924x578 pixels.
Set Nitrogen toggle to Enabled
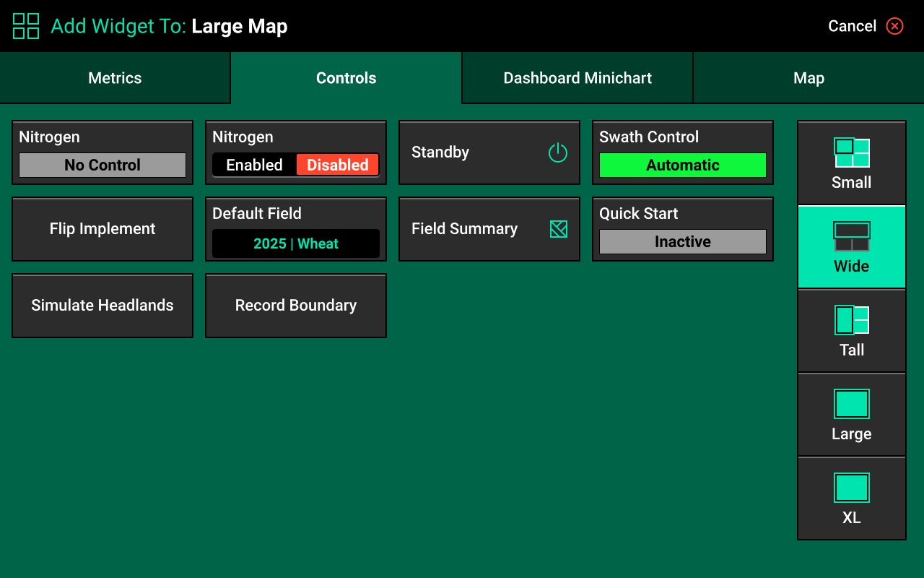[254, 165]
